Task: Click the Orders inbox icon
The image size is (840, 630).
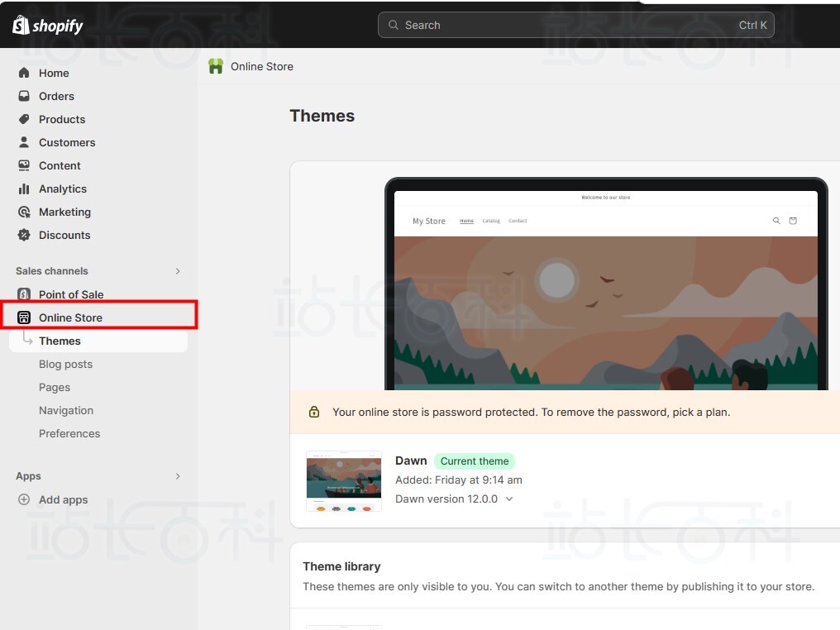Action: point(24,96)
